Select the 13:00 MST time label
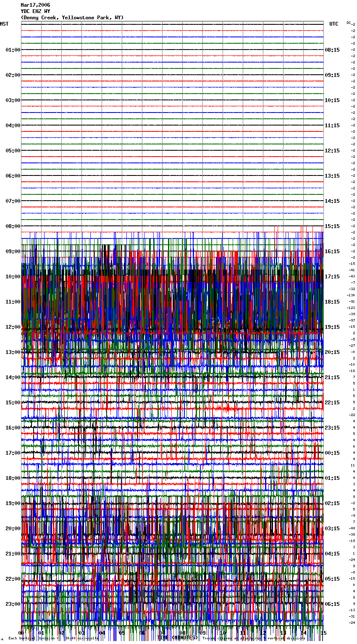Screen dimensions: 357x644 click(x=13, y=352)
